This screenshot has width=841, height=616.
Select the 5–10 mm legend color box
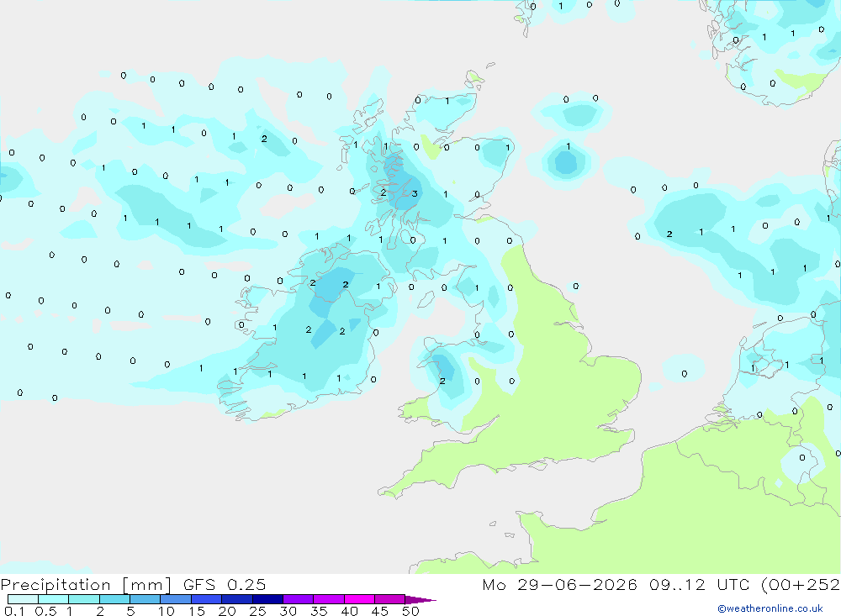[145, 599]
